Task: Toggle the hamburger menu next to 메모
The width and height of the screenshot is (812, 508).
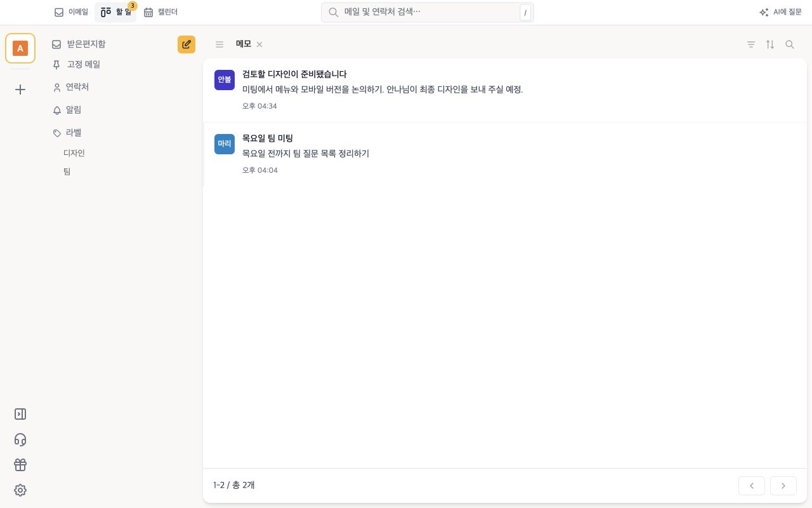Action: 219,44
